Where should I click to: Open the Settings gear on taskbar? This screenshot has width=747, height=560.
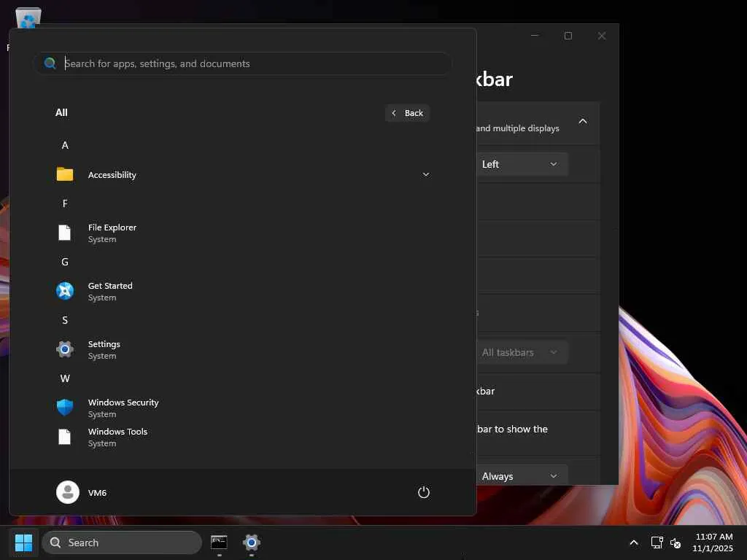click(252, 542)
